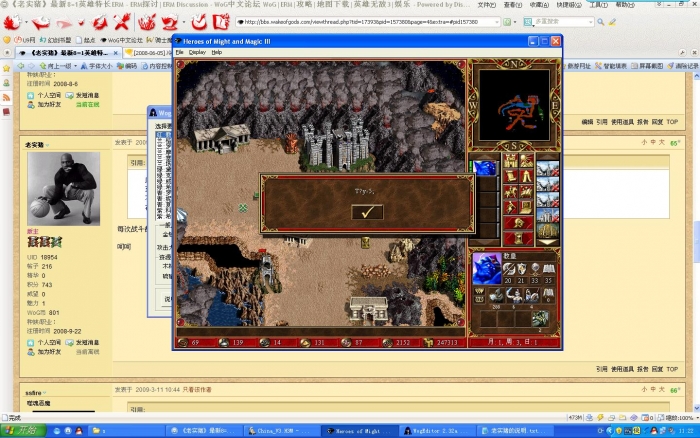
Task: Switch to China_V3.H3M taskbar item
Action: click(281, 431)
